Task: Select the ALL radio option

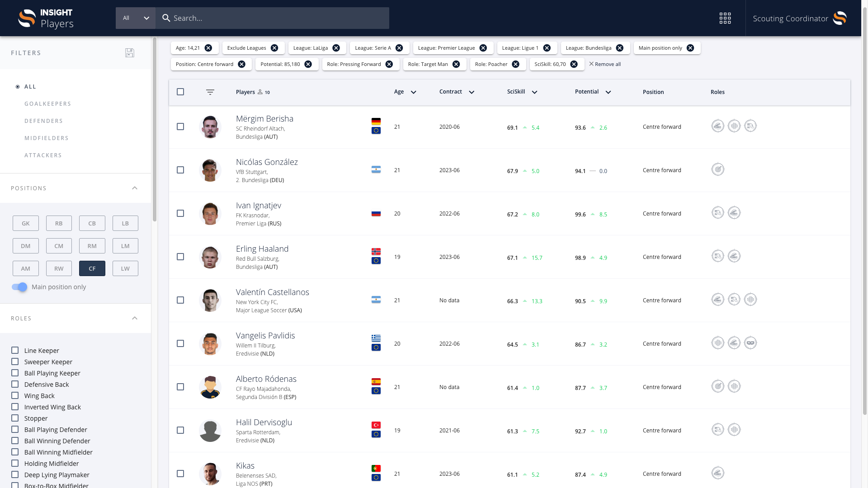Action: pyautogui.click(x=18, y=87)
